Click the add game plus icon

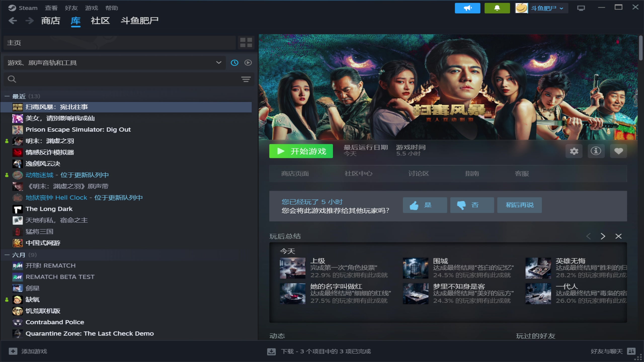(x=13, y=351)
